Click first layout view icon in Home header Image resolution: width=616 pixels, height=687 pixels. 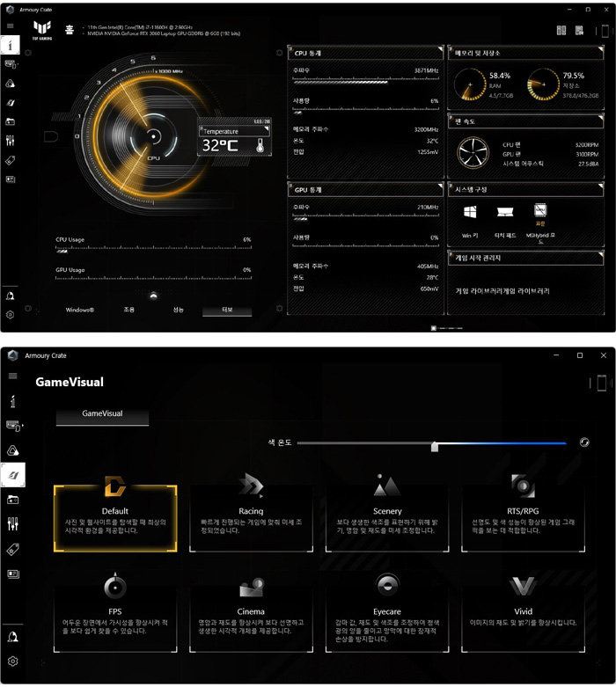pyautogui.click(x=561, y=30)
